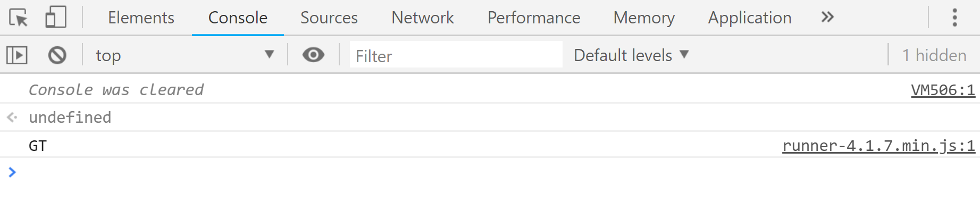The width and height of the screenshot is (980, 219).
Task: Click the Filter input field
Action: pyautogui.click(x=456, y=55)
